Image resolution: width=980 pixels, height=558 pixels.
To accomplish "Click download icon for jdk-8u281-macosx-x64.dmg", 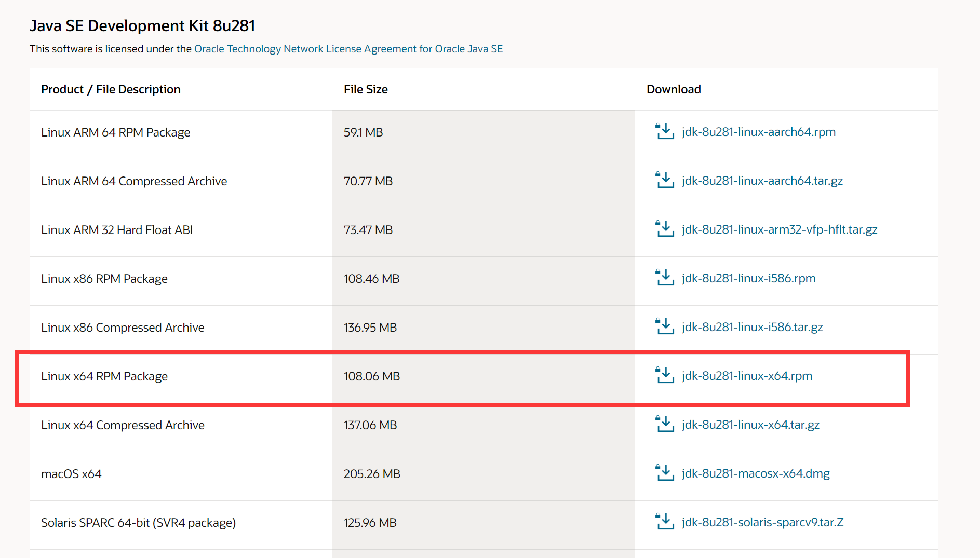I will (x=664, y=473).
